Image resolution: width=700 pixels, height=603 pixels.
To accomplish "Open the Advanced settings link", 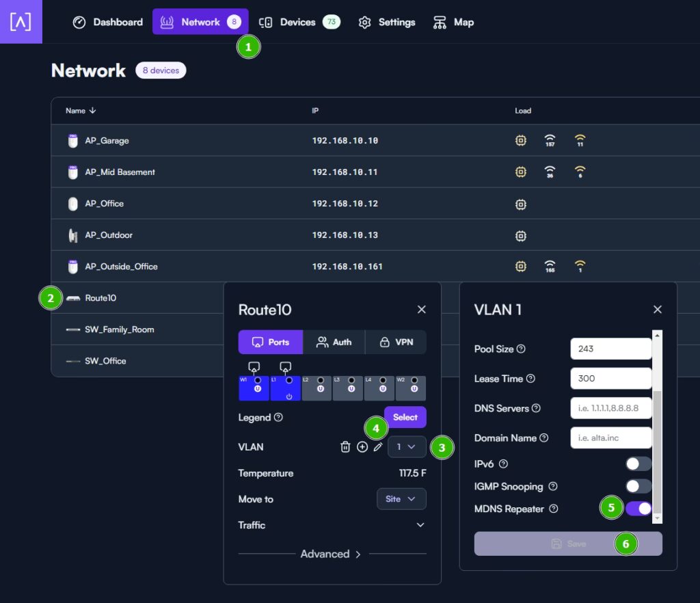I will (330, 554).
